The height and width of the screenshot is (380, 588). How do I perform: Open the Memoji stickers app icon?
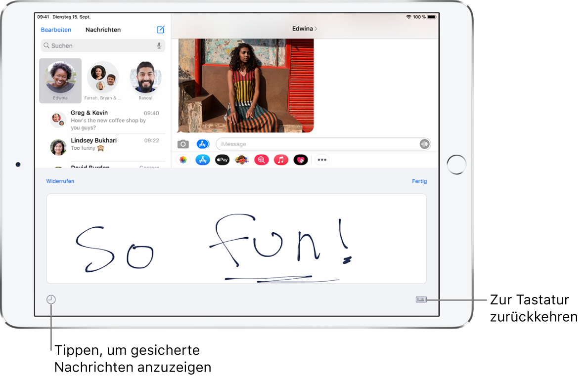tap(242, 160)
